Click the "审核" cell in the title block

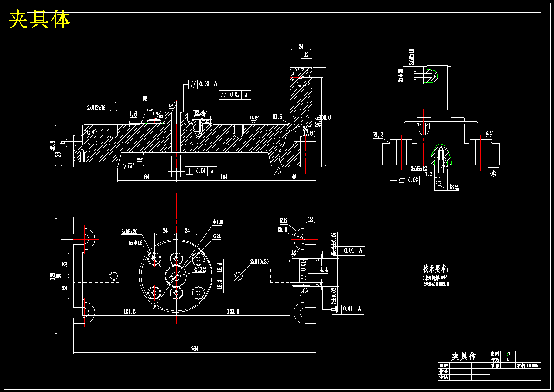(x=444, y=378)
